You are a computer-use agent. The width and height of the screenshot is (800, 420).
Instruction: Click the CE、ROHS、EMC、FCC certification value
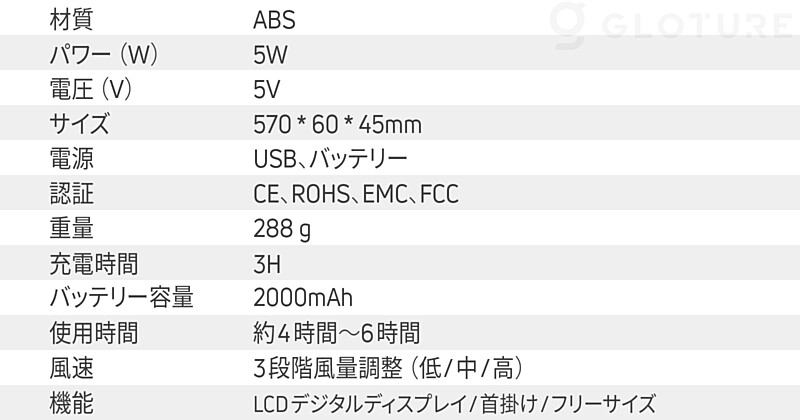(356, 194)
